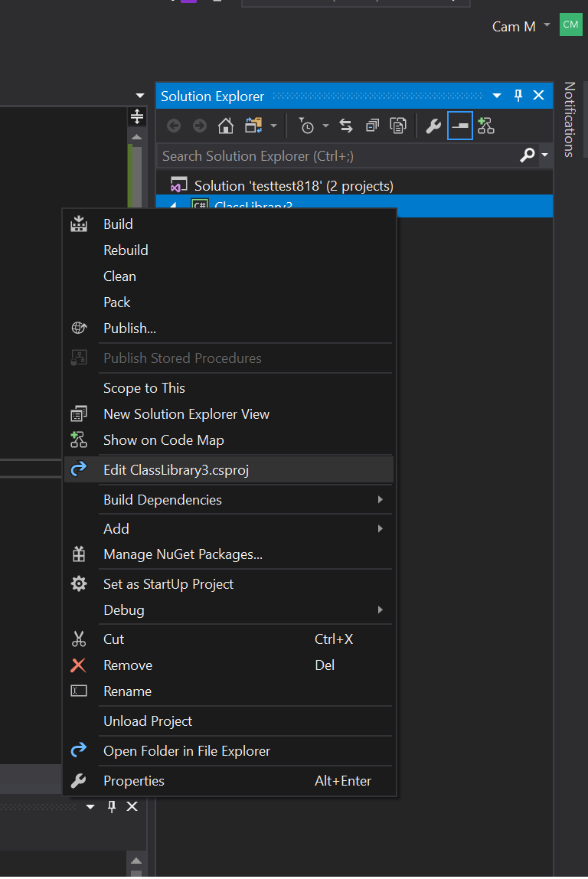Select the Sync with Active Document icon
The image size is (588, 879).
tap(346, 125)
